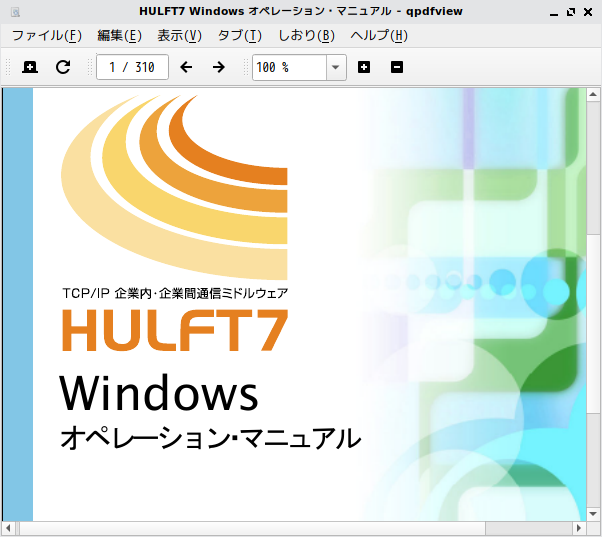This screenshot has width=602, height=537.
Task: Minimize the qpdfview window
Action: point(554,13)
